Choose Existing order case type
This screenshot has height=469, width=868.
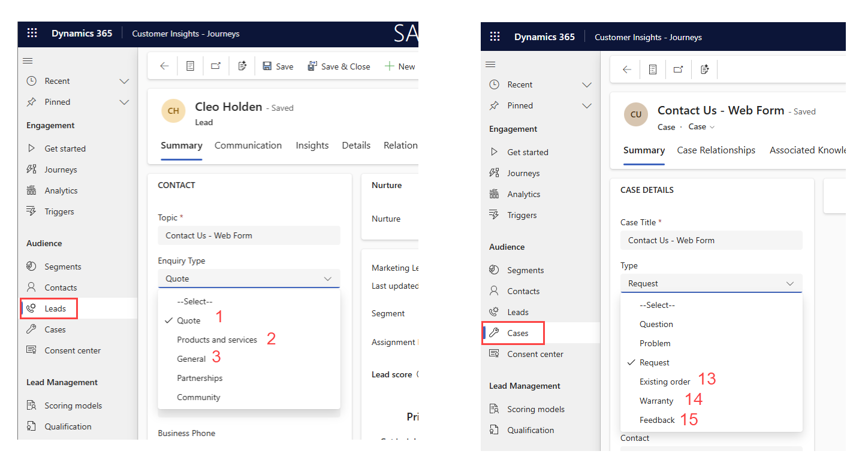coord(665,382)
